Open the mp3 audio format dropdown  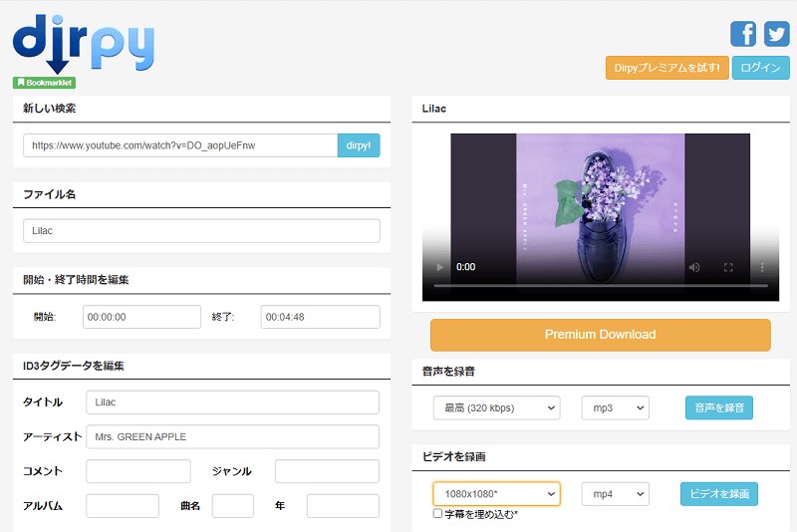pos(616,408)
